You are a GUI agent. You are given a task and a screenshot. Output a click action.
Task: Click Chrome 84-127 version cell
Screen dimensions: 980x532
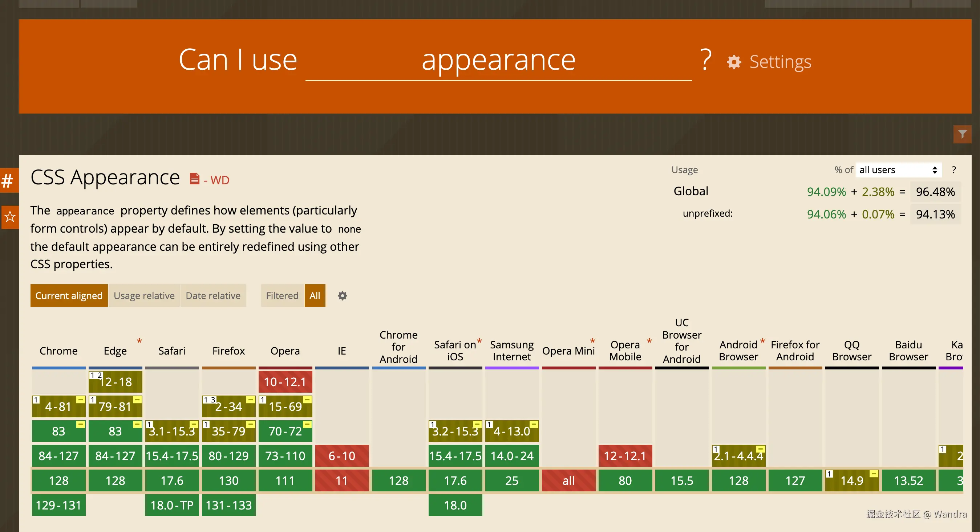pyautogui.click(x=58, y=456)
